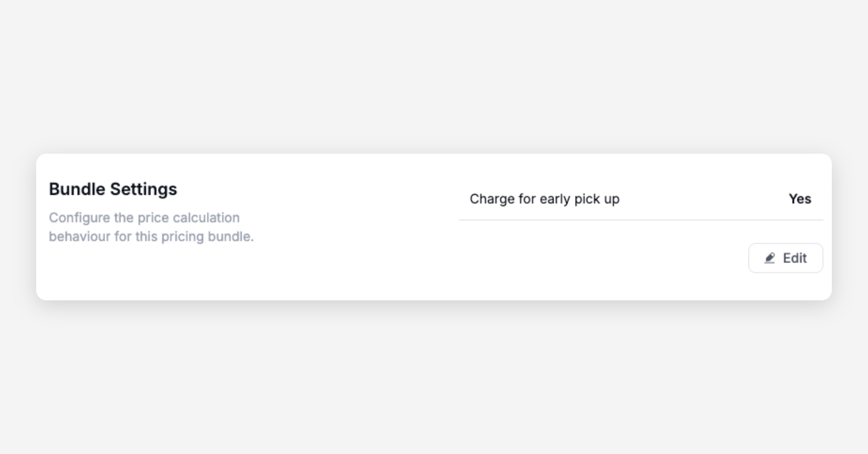
Task: Click the words "pricing bundle." in the description
Action: pos(208,236)
